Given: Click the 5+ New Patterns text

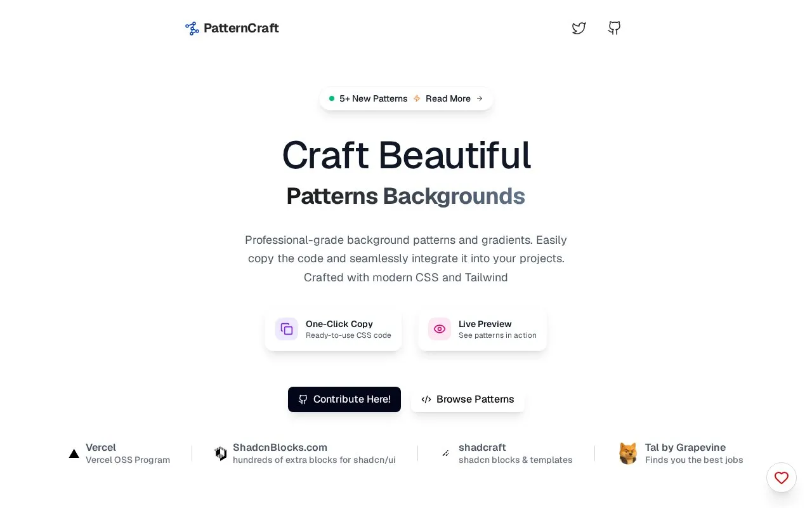Looking at the screenshot, I should 374,98.
